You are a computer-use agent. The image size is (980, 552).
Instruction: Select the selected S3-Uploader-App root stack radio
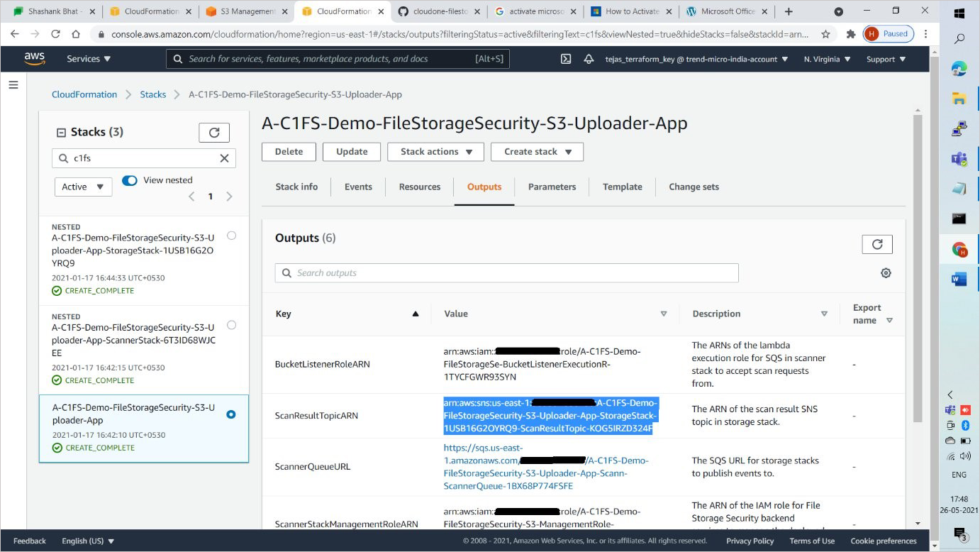coord(231,414)
